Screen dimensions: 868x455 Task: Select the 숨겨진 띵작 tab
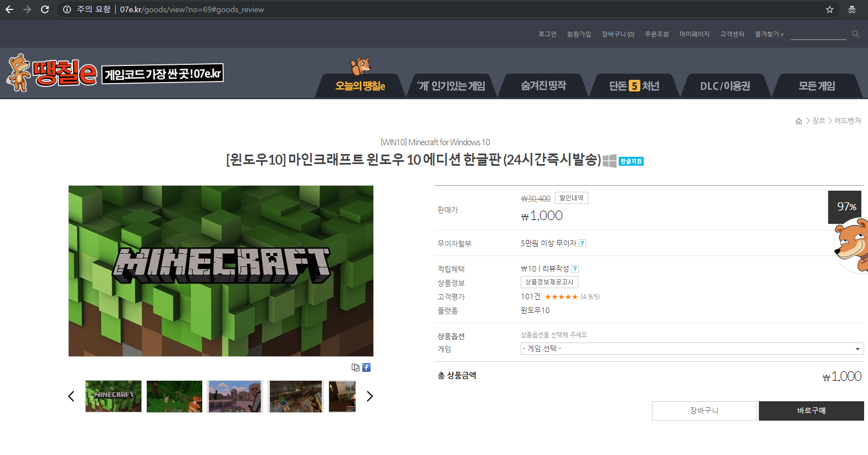(x=543, y=86)
